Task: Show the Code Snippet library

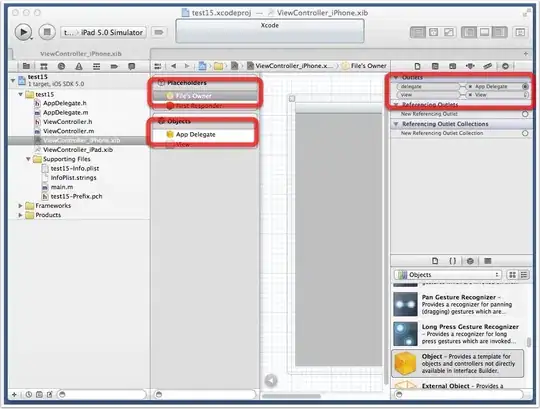Action: [453, 261]
